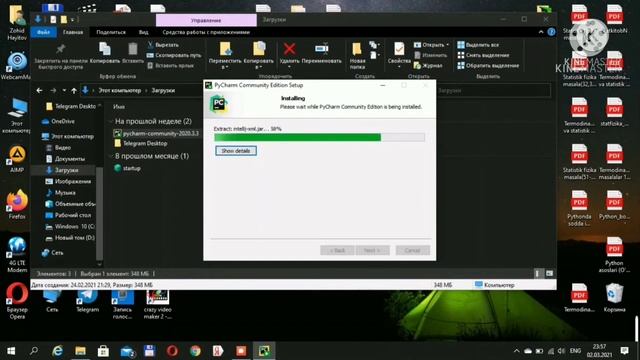The height and width of the screenshot is (360, 640).
Task: Collapse the На прошлой неделе group
Action: click(111, 121)
